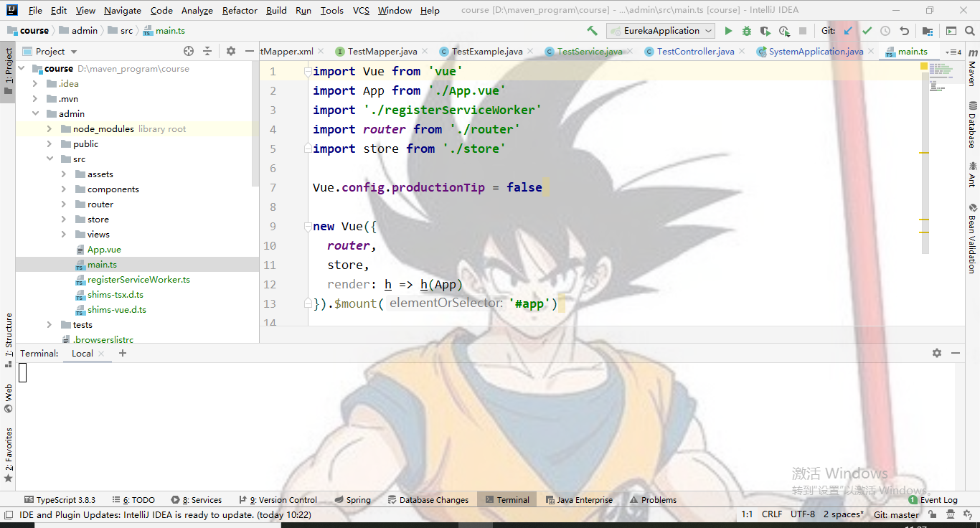Toggle the 1: Project side tool window
The image size is (980, 528).
click(8, 72)
